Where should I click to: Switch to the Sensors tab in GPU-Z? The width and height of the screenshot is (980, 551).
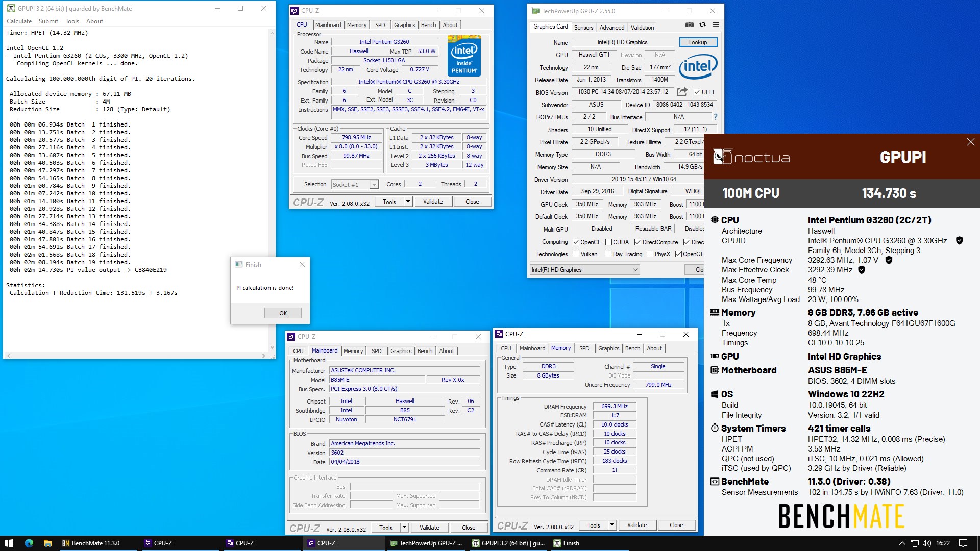pyautogui.click(x=583, y=28)
